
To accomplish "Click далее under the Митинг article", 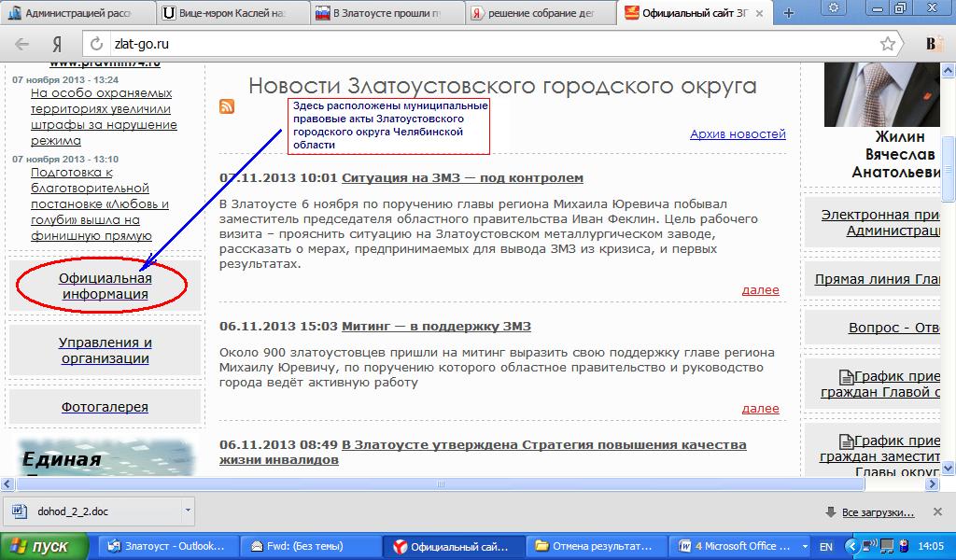I will (760, 408).
